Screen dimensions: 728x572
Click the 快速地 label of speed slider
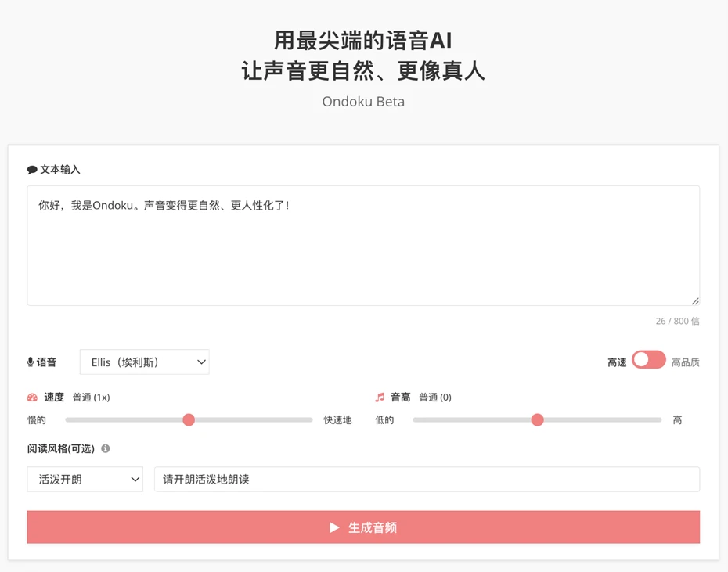[x=337, y=419]
